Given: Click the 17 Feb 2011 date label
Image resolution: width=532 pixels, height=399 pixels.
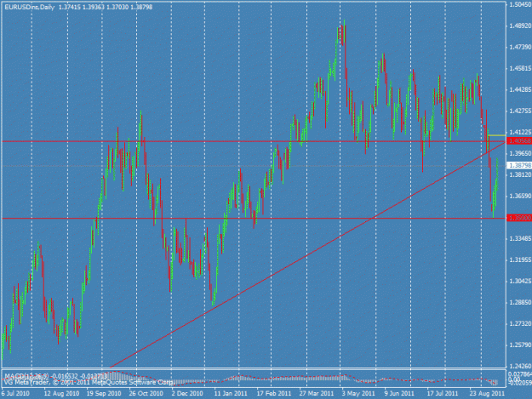Looking at the screenshot, I should click(x=274, y=394).
